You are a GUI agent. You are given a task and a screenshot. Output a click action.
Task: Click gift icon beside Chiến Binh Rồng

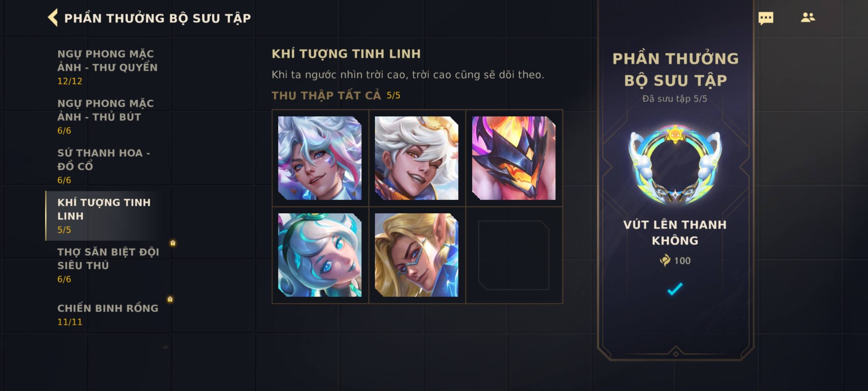(x=170, y=299)
